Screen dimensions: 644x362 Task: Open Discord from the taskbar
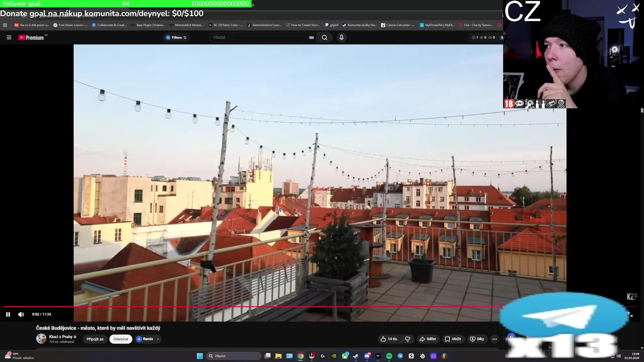pyautogui.click(x=367, y=356)
